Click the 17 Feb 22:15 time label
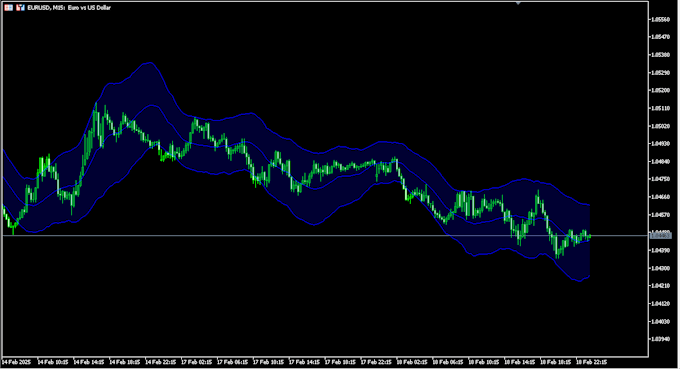The height and width of the screenshot is (369, 680). pyautogui.click(x=376, y=362)
